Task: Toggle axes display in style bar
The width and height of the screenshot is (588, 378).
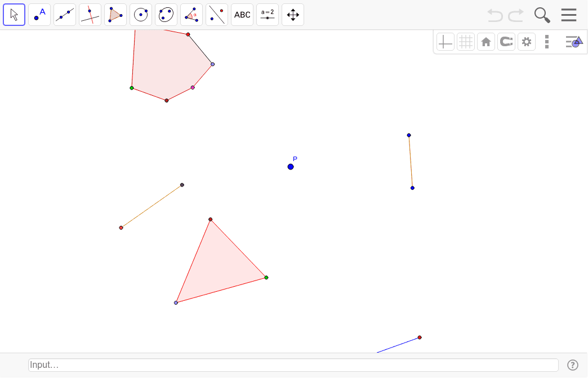Action: (446, 42)
